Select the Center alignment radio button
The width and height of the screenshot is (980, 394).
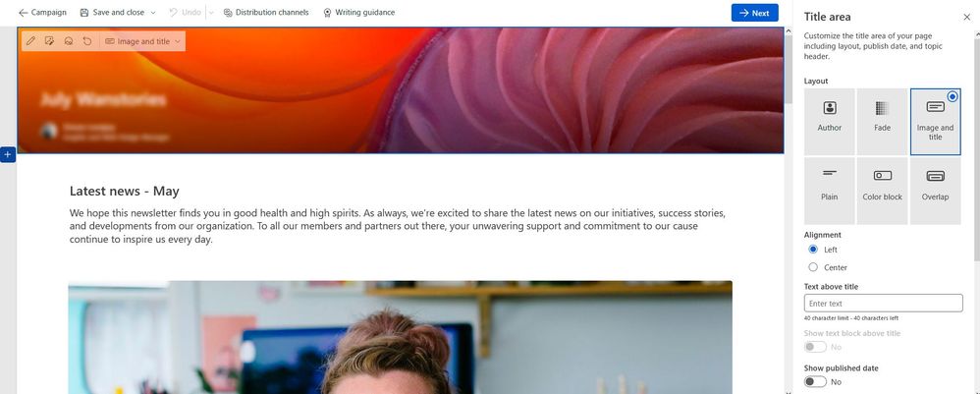[812, 267]
